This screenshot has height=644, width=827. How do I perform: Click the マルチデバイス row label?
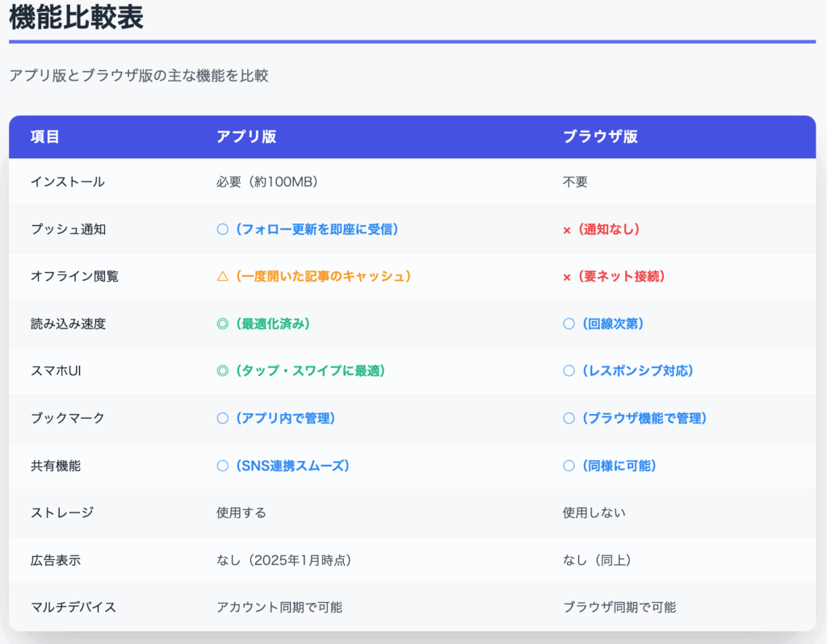(73, 607)
